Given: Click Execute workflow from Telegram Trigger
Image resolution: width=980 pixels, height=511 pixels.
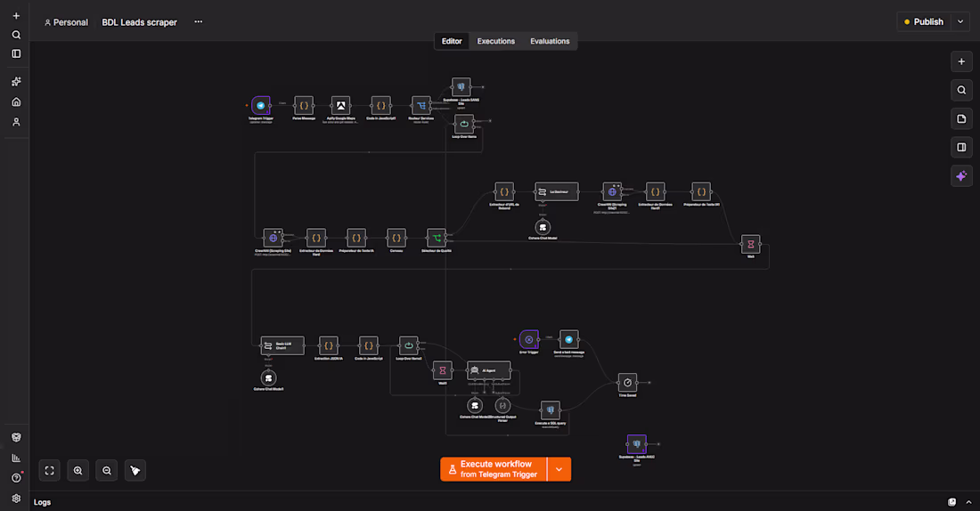Looking at the screenshot, I should 494,469.
